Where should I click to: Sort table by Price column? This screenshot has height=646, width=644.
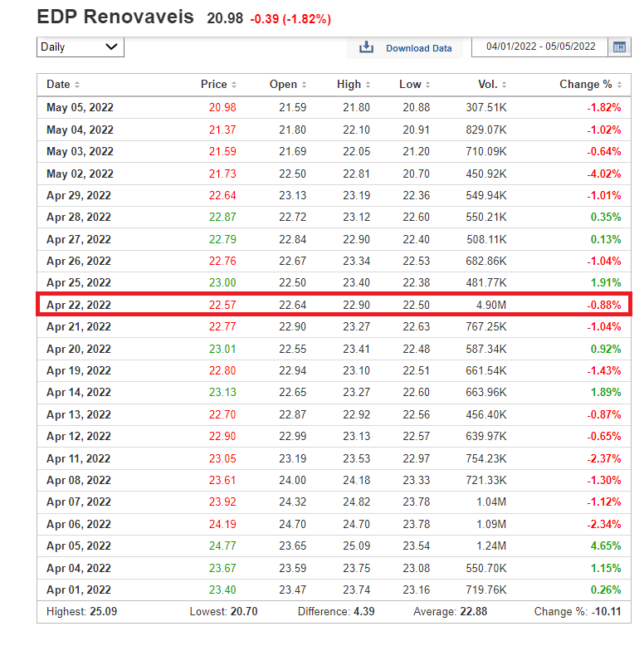pyautogui.click(x=218, y=85)
